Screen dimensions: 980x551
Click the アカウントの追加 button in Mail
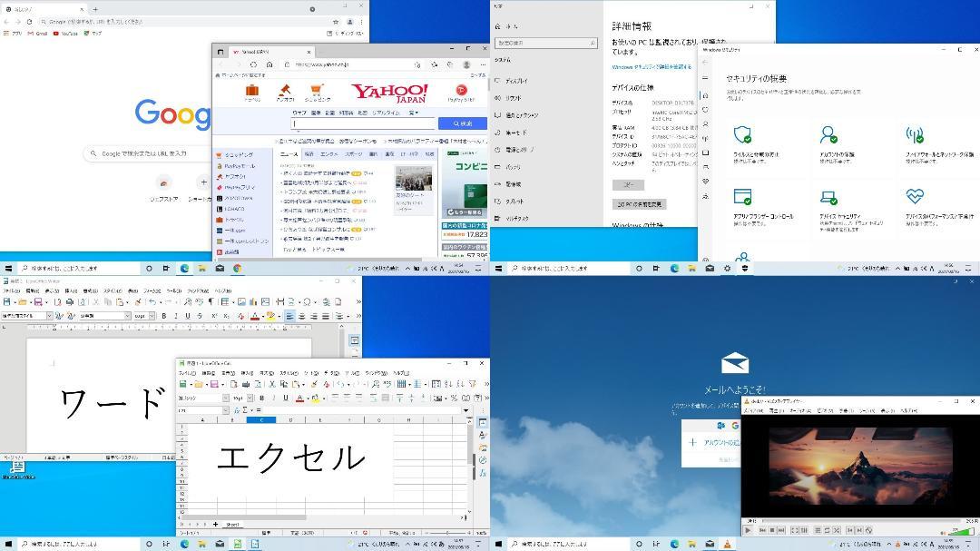point(711,443)
